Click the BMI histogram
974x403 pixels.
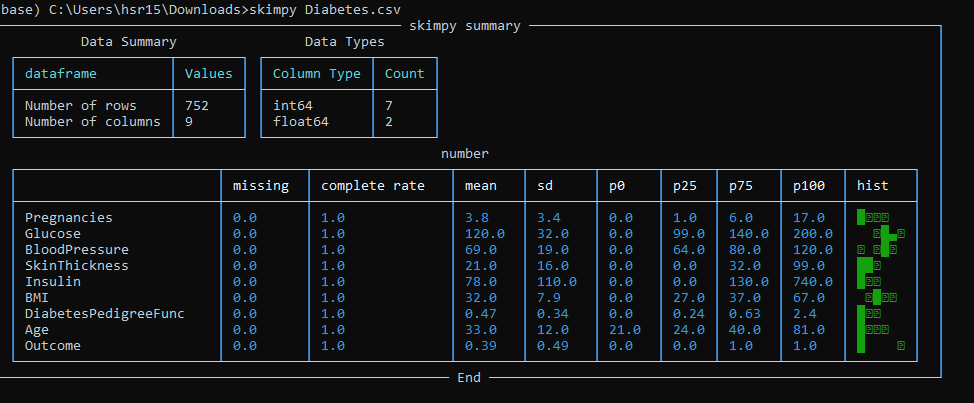pyautogui.click(x=881, y=297)
